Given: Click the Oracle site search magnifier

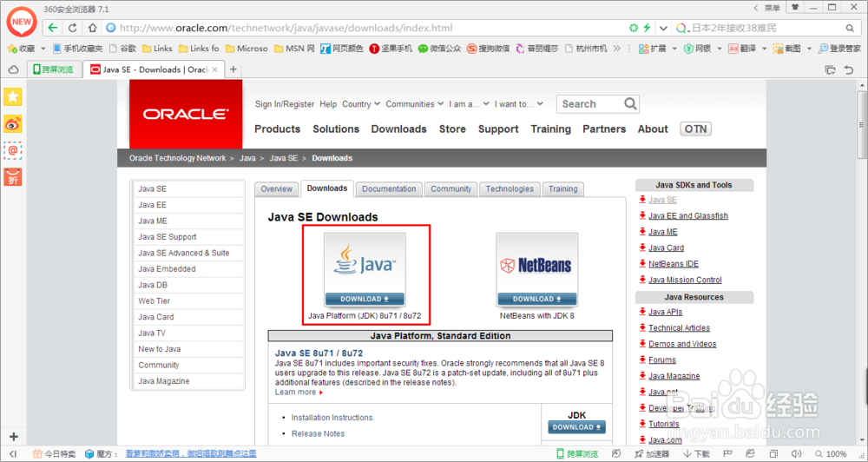Looking at the screenshot, I should coord(630,103).
